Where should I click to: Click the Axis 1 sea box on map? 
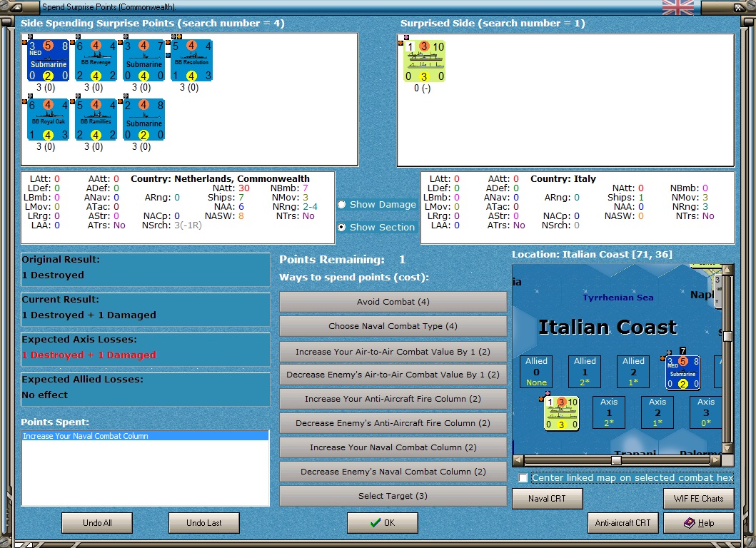609,412
